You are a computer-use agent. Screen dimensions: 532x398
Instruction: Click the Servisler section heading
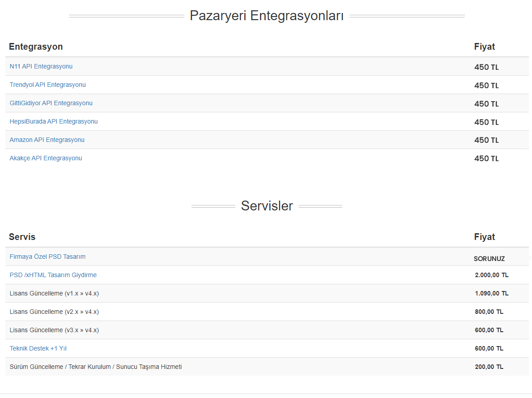[267, 206]
